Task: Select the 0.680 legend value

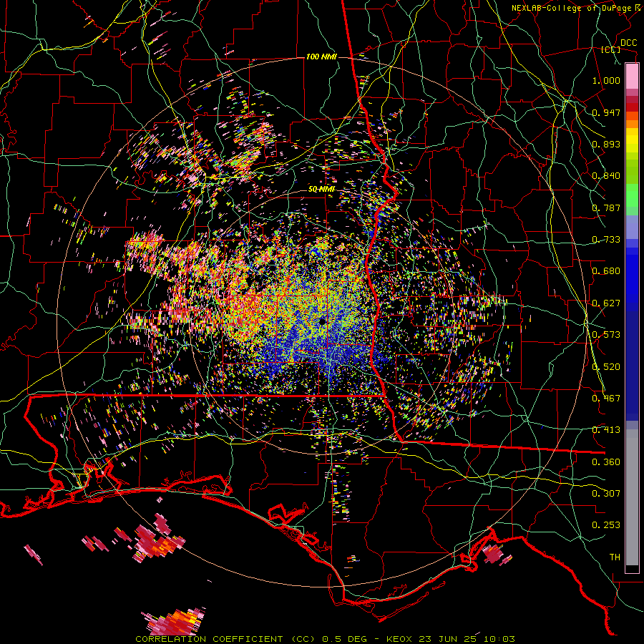Action: point(606,271)
